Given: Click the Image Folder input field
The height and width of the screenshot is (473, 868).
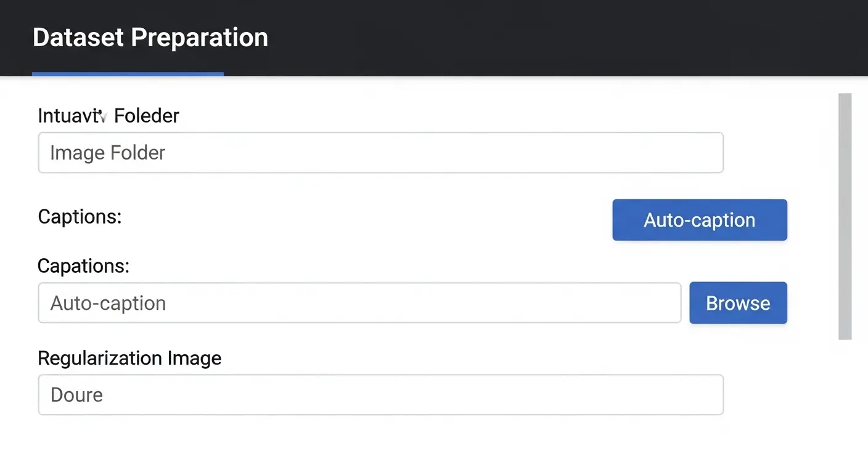Looking at the screenshot, I should tap(380, 153).
